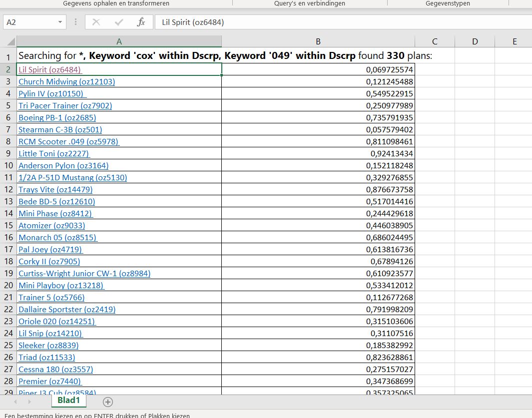This screenshot has width=532, height=418.
Task: Open the Mini Phase (oz8412) link
Action: coord(55,213)
